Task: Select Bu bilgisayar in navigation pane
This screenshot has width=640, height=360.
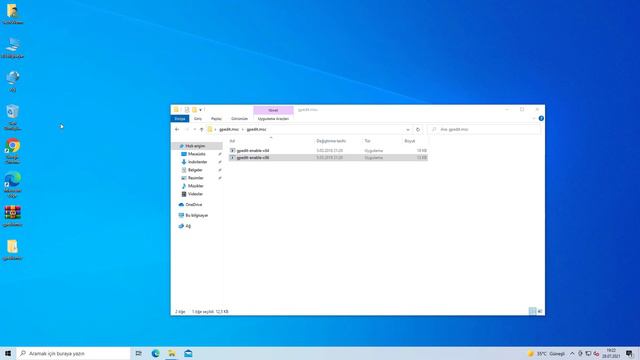Action: (196, 215)
